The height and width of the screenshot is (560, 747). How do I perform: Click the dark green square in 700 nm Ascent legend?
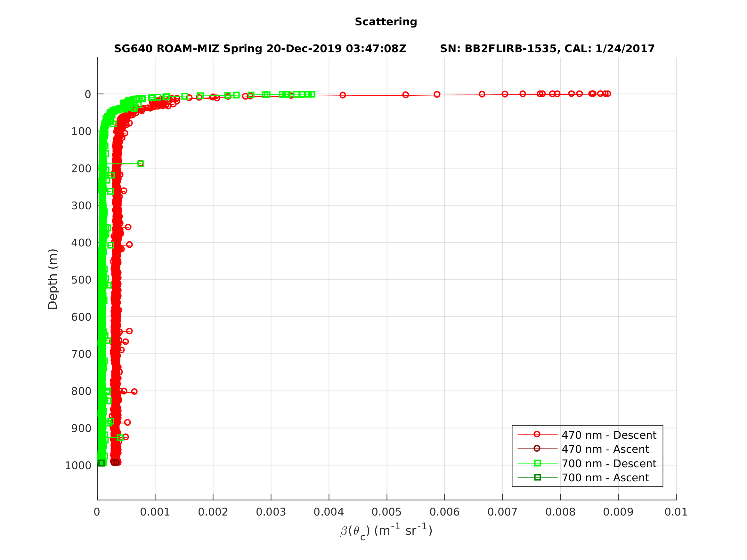coord(538,477)
